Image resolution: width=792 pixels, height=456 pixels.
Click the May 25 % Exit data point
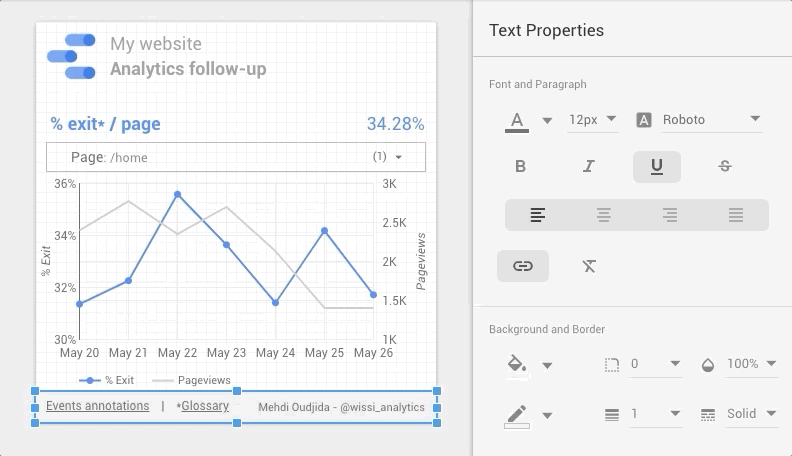(324, 231)
